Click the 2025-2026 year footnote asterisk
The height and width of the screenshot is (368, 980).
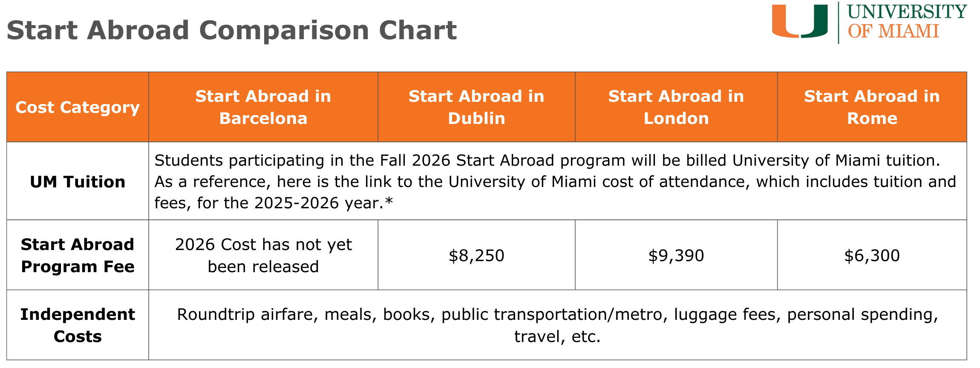(x=389, y=202)
